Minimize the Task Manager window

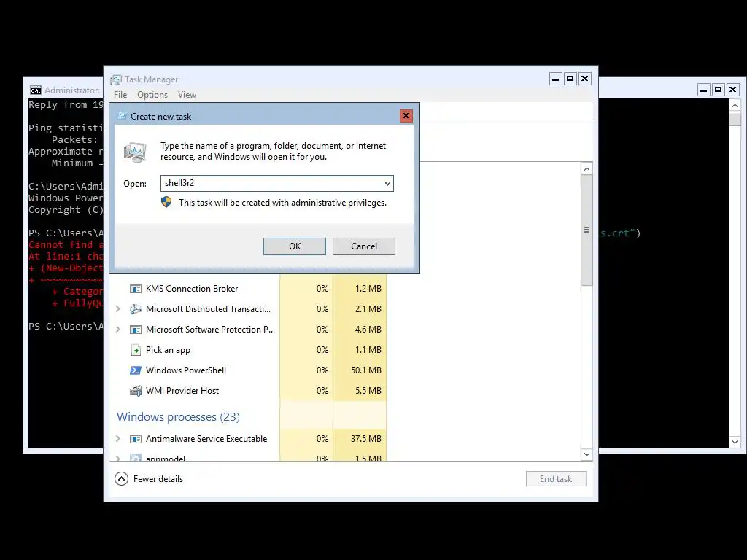[555, 79]
